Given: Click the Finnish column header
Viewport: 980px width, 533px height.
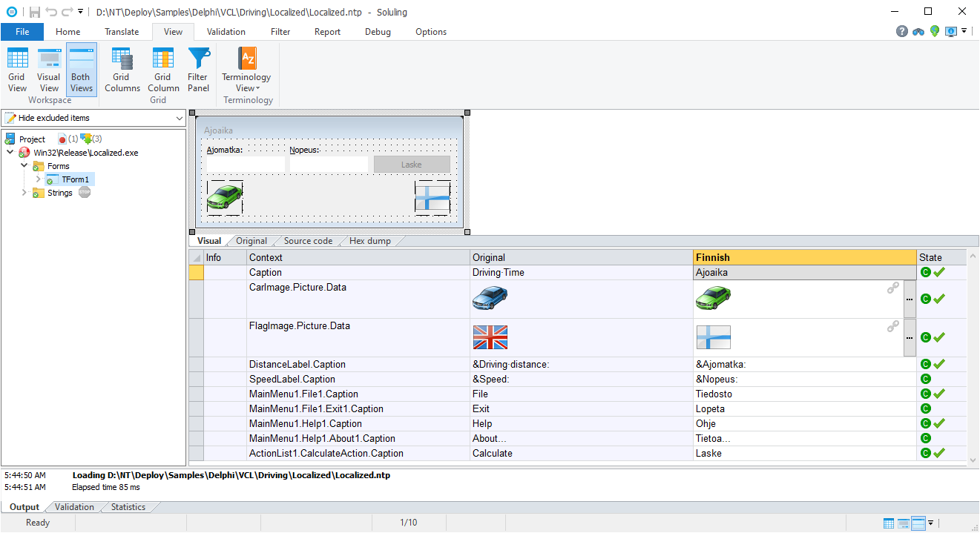Looking at the screenshot, I should [x=805, y=257].
